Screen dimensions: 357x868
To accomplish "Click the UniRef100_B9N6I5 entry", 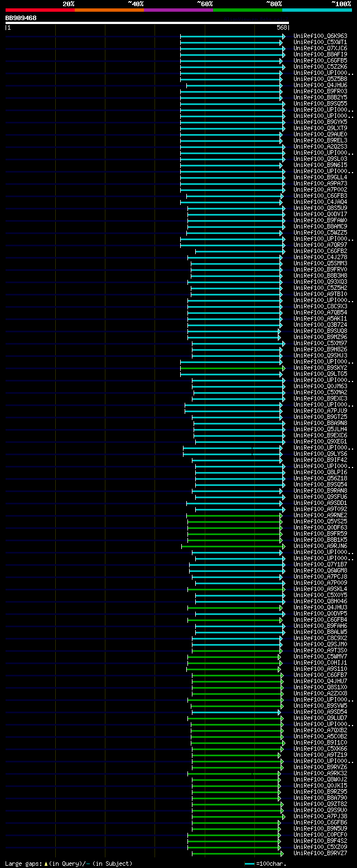I will coord(320,165).
